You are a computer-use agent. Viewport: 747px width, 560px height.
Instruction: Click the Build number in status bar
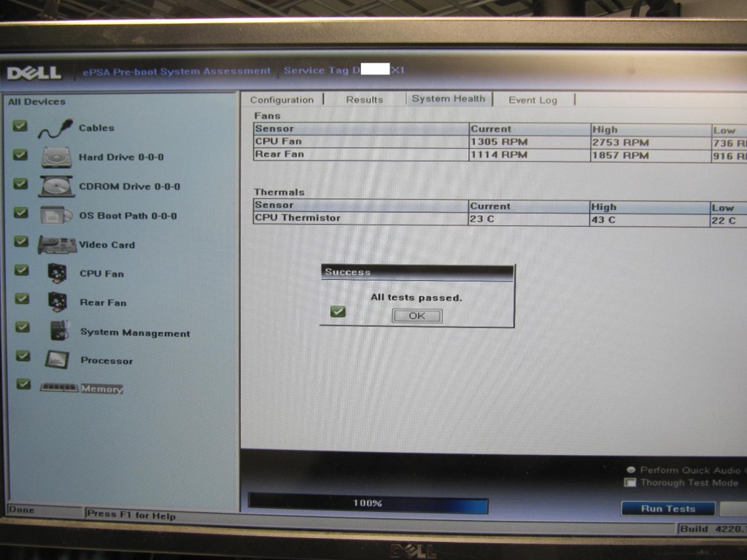pyautogui.click(x=713, y=529)
